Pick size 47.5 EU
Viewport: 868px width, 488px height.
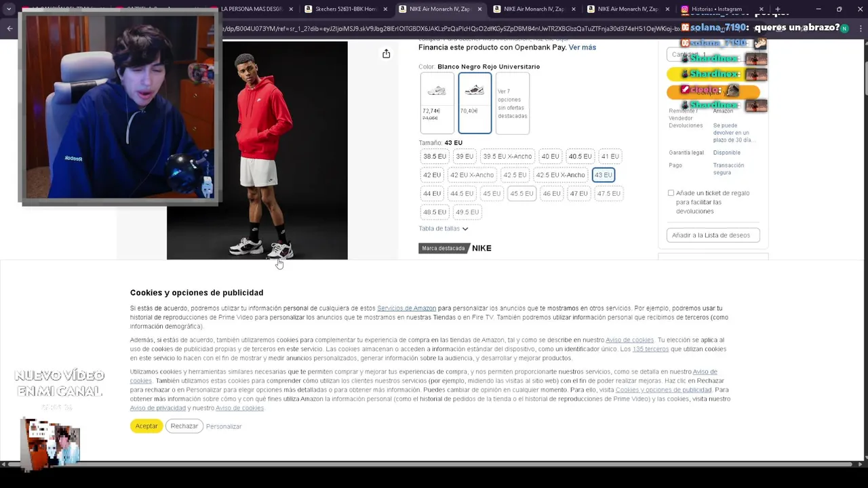pos(608,194)
